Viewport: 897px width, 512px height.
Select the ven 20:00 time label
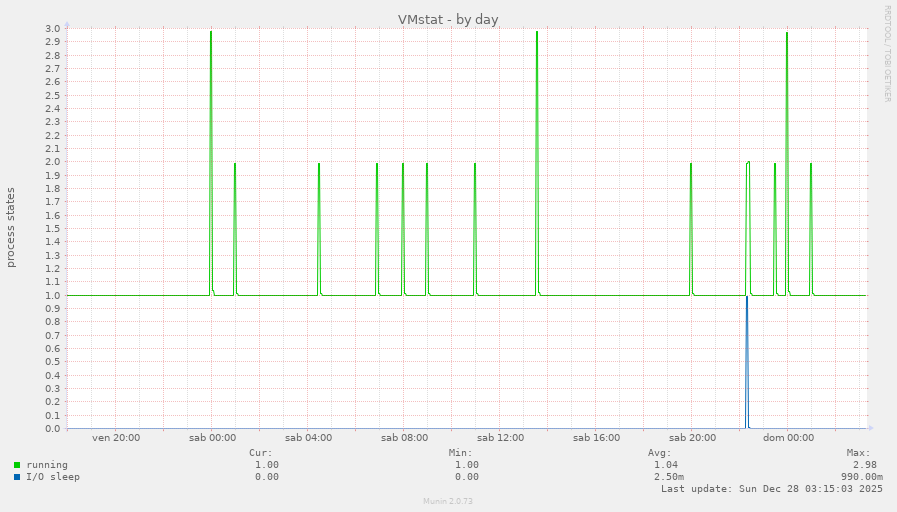point(116,438)
